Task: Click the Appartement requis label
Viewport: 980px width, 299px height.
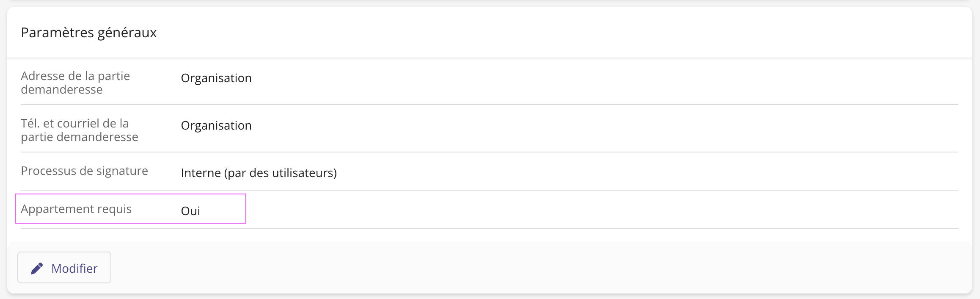Action: pos(76,209)
